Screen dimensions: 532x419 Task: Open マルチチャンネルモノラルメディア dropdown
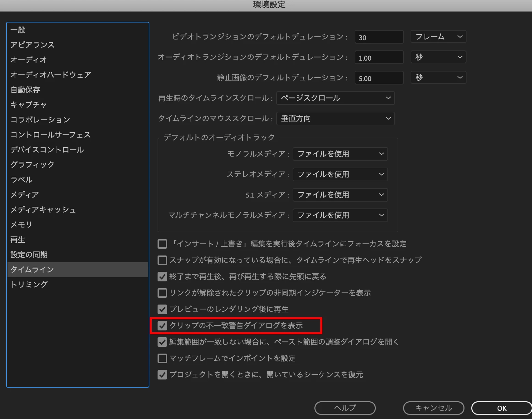coord(340,215)
